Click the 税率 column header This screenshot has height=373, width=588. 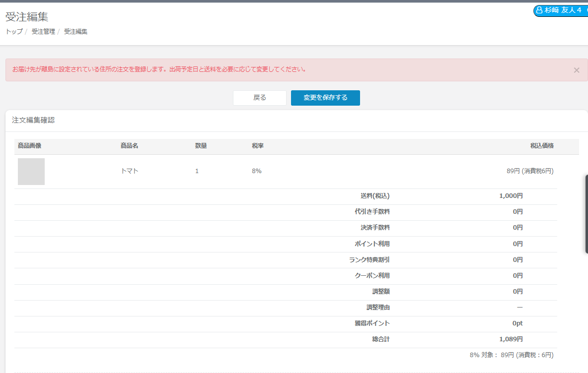257,146
